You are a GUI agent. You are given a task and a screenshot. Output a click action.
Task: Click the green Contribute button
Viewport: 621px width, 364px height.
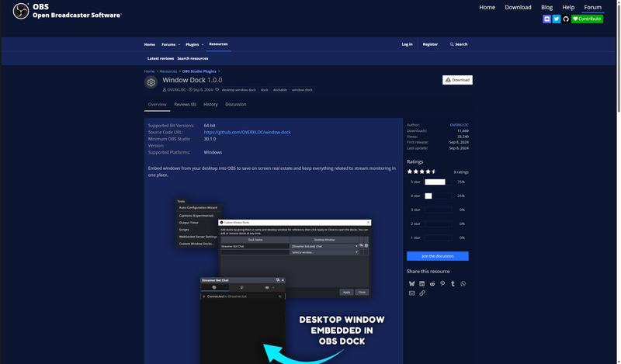pos(587,19)
